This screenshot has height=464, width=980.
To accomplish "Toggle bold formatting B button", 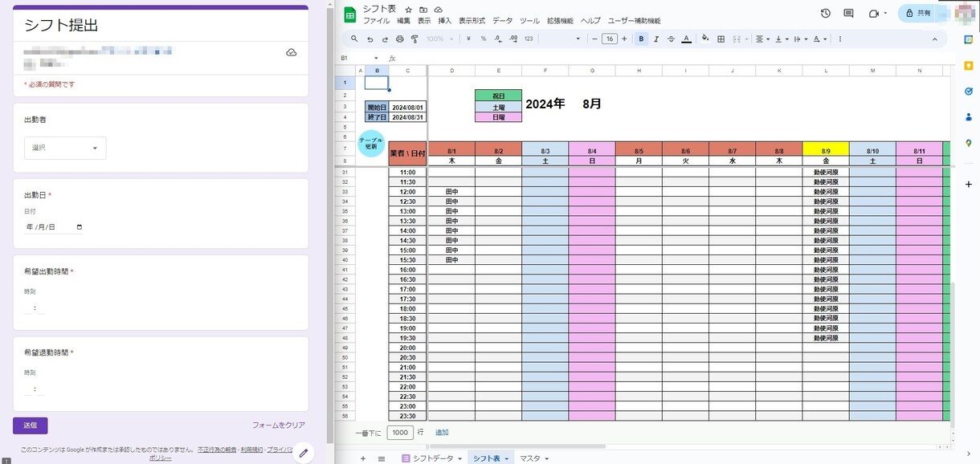I will tap(641, 39).
